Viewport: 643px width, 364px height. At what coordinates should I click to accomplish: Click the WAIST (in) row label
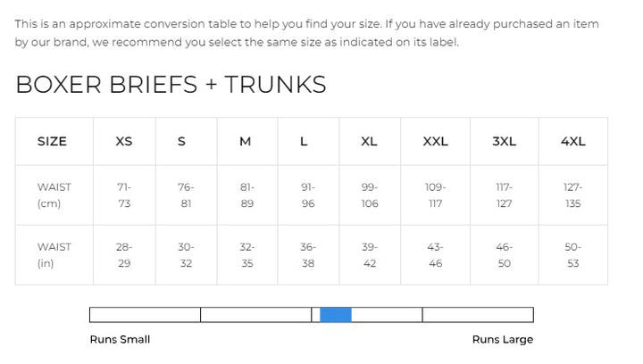click(54, 254)
